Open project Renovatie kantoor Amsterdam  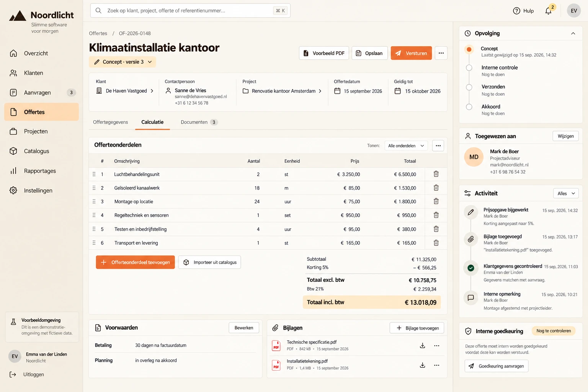[282, 91]
